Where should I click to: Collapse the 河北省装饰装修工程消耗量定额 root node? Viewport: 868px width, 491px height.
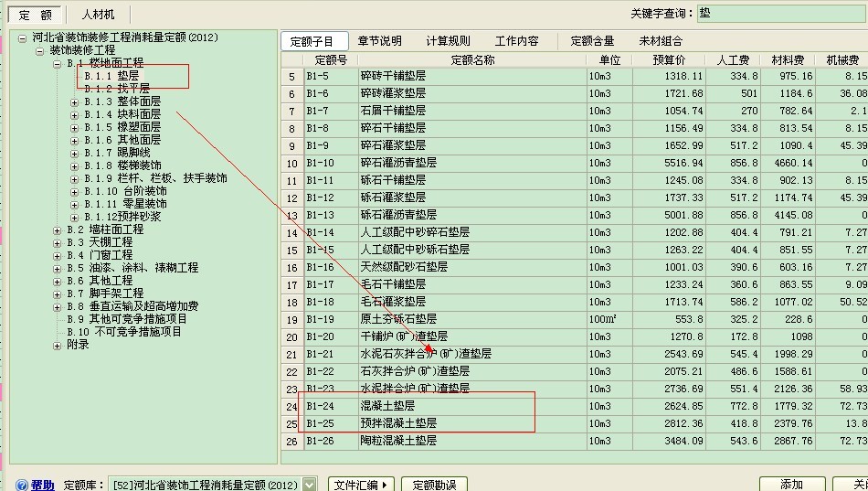(22, 38)
